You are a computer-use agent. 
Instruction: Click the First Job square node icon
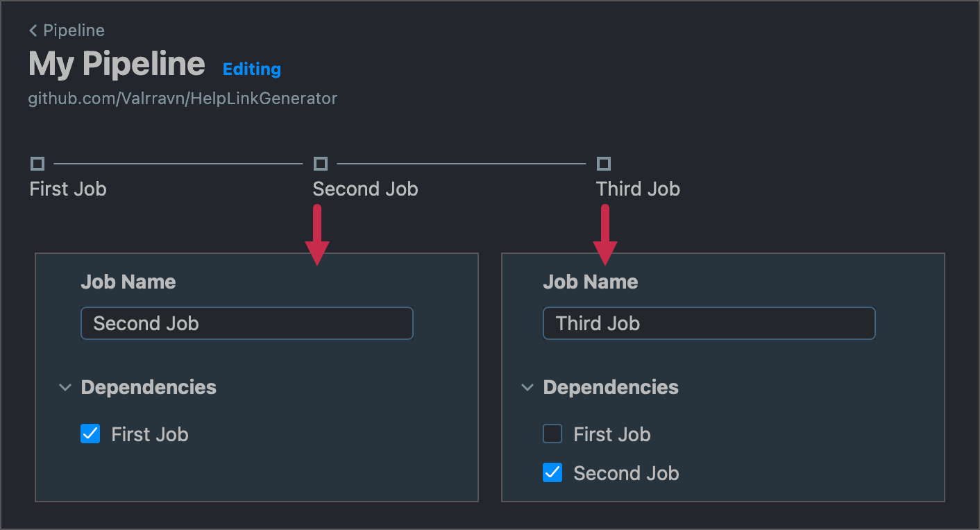click(37, 164)
